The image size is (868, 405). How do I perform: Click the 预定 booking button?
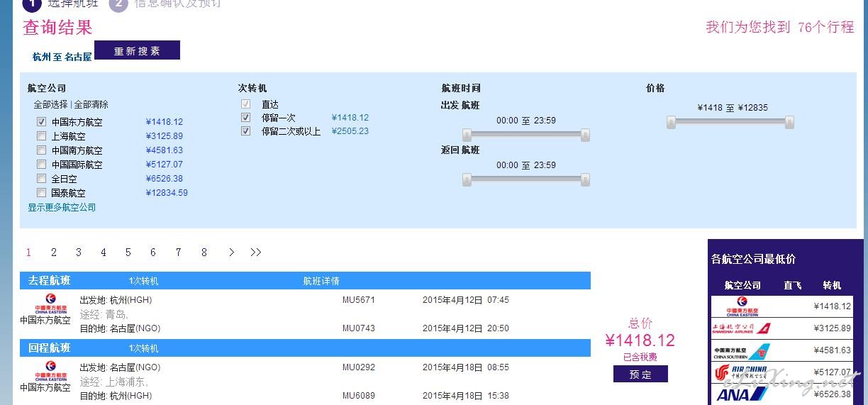640,374
